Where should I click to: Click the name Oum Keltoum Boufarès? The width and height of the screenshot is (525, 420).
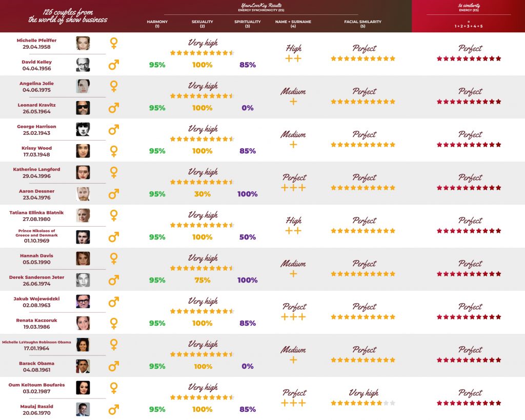pos(36,385)
